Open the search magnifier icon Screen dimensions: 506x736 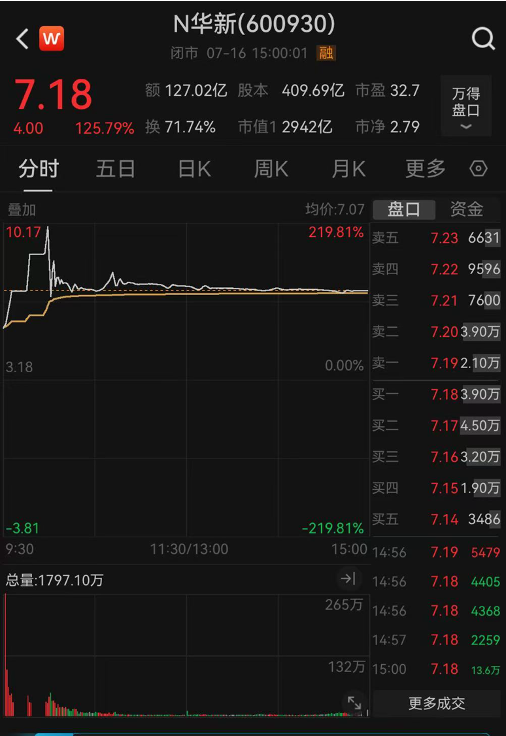[x=483, y=38]
